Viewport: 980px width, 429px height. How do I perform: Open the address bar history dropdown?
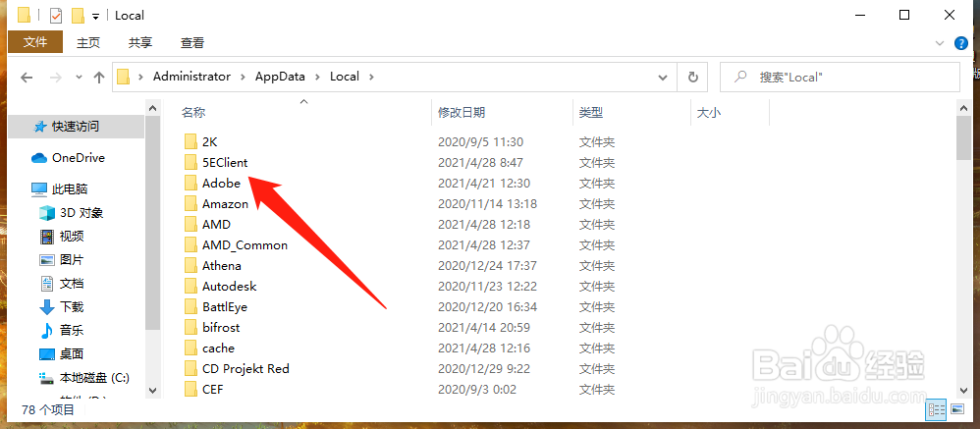coord(663,77)
